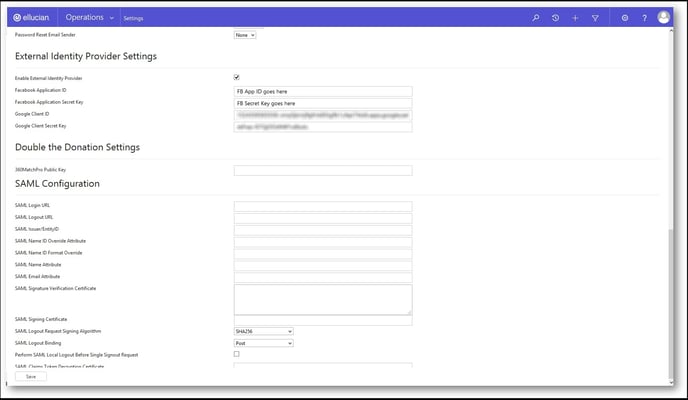Click the vertical scrollbar thumb
Screen dimensions: 688x400
click(670, 303)
